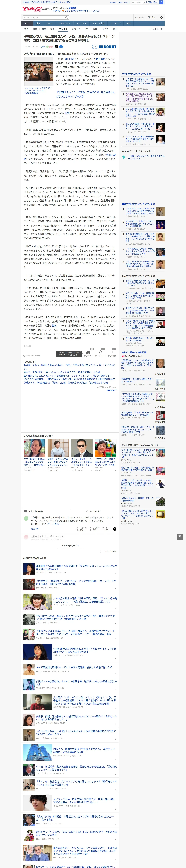Click the Yahoo! JAPAN News logo
This screenshot has width=186, height=868.
(37, 9)
